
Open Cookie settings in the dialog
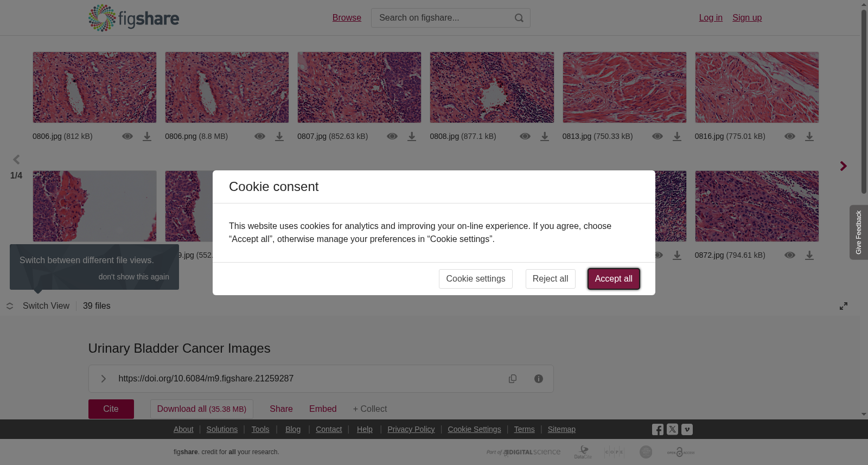[476, 279]
